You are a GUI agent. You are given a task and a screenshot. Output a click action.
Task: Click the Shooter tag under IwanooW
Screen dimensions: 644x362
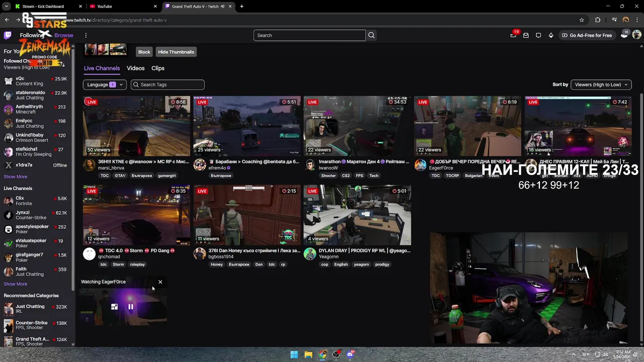point(329,175)
